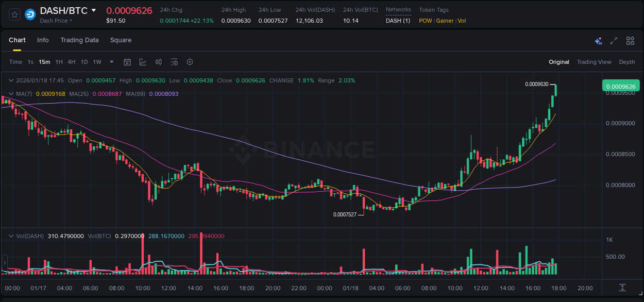Open the date range calendar icon

pyautogui.click(x=127, y=62)
